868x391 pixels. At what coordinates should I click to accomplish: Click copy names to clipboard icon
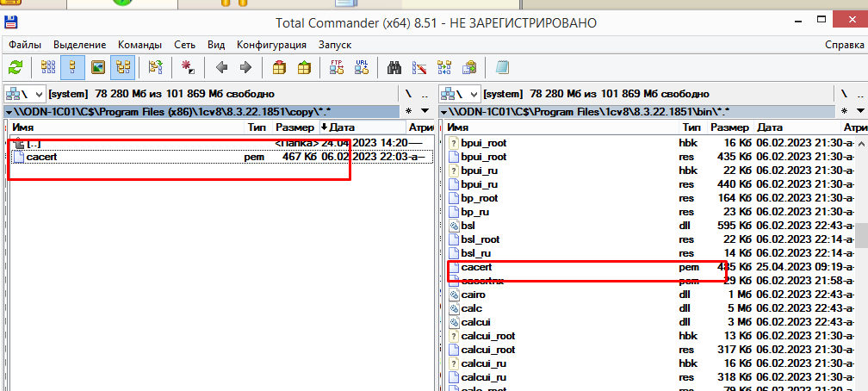469,67
